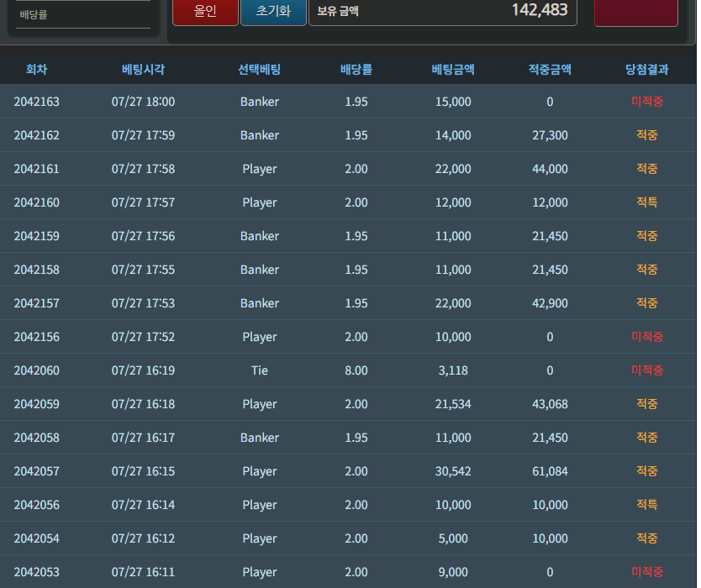Click the 보유 금액 balance field
This screenshot has height=588, width=701.
[x=443, y=11]
